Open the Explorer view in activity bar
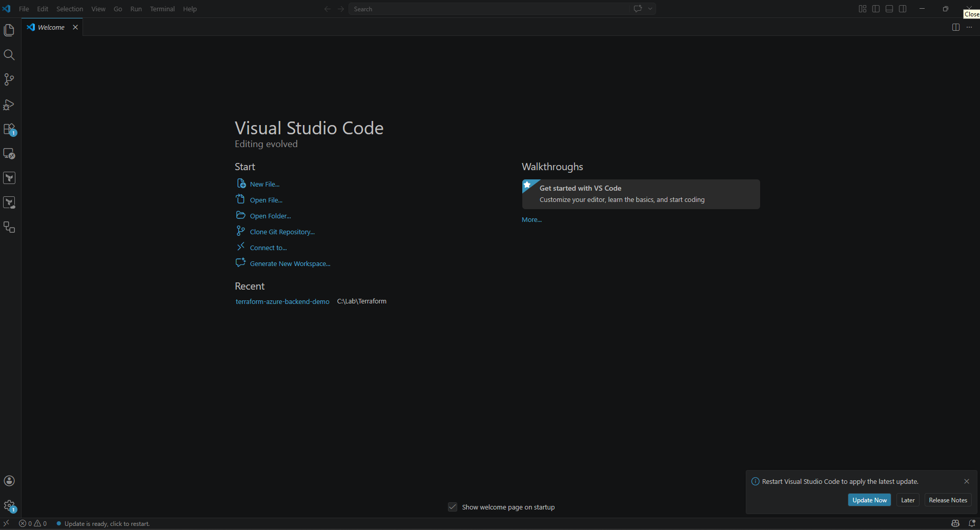This screenshot has width=980, height=530. pyautogui.click(x=9, y=30)
